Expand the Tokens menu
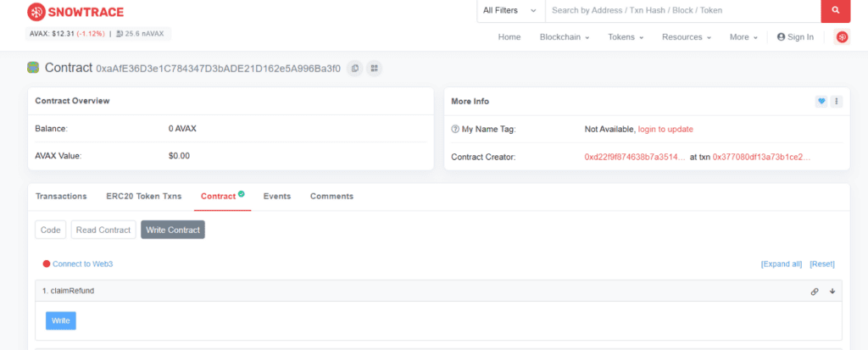 click(626, 37)
